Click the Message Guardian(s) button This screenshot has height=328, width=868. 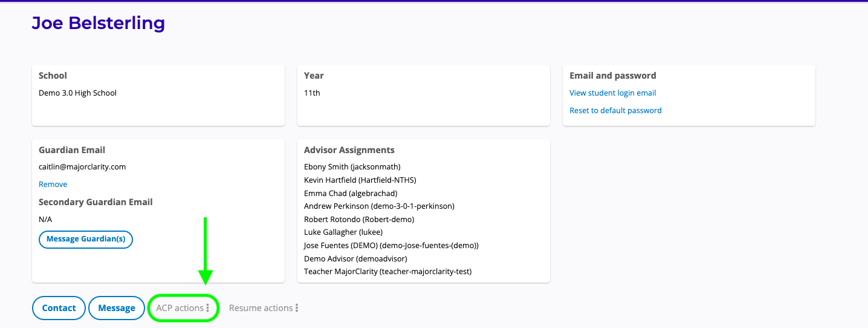(86, 239)
